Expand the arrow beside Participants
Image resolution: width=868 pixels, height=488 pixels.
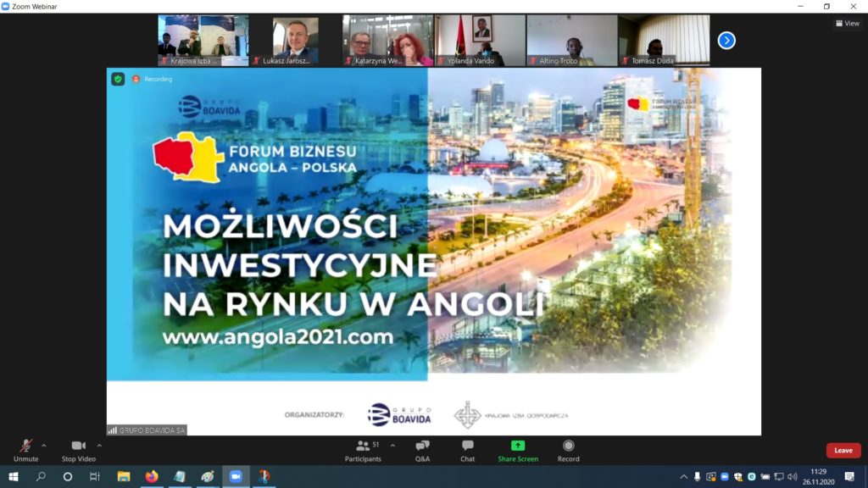point(392,445)
